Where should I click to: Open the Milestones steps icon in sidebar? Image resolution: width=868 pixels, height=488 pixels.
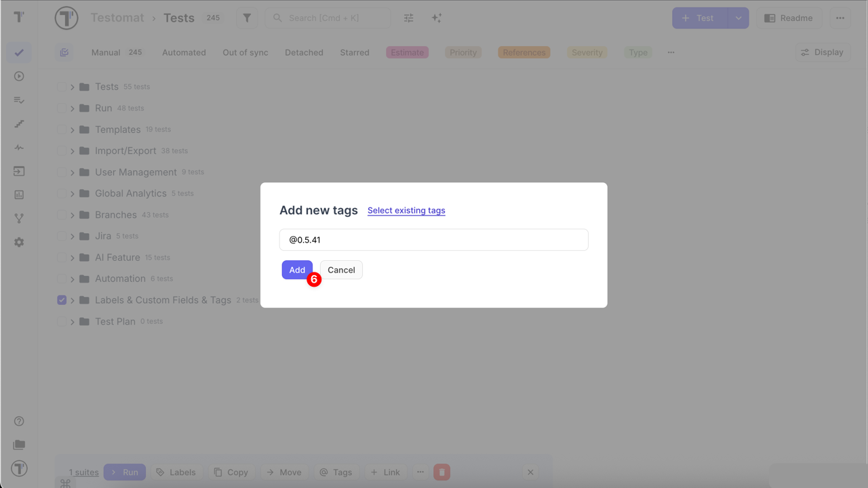click(x=19, y=123)
